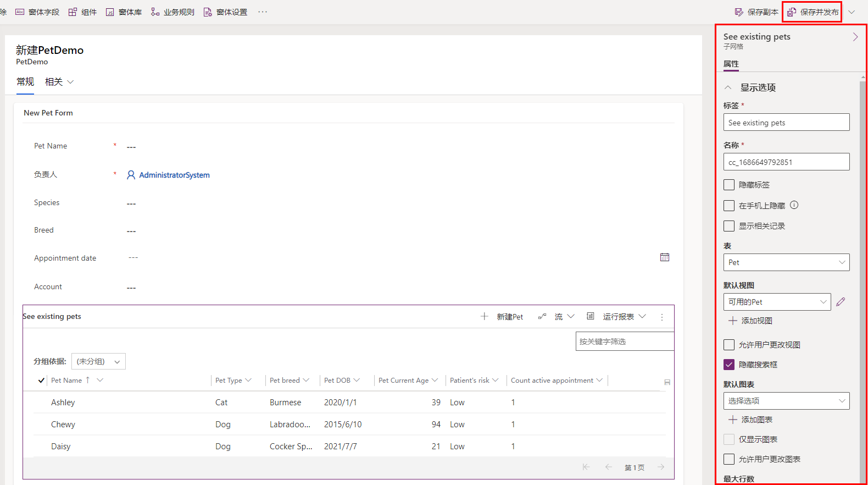Open the 相关 related tab dropdown
Screen dimensions: 868x485
59,82
